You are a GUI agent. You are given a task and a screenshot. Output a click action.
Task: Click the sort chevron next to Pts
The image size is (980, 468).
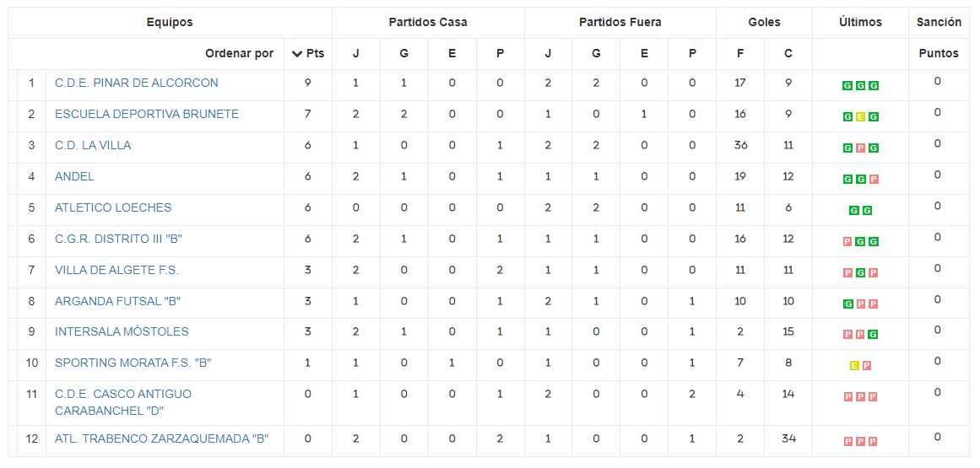click(297, 54)
